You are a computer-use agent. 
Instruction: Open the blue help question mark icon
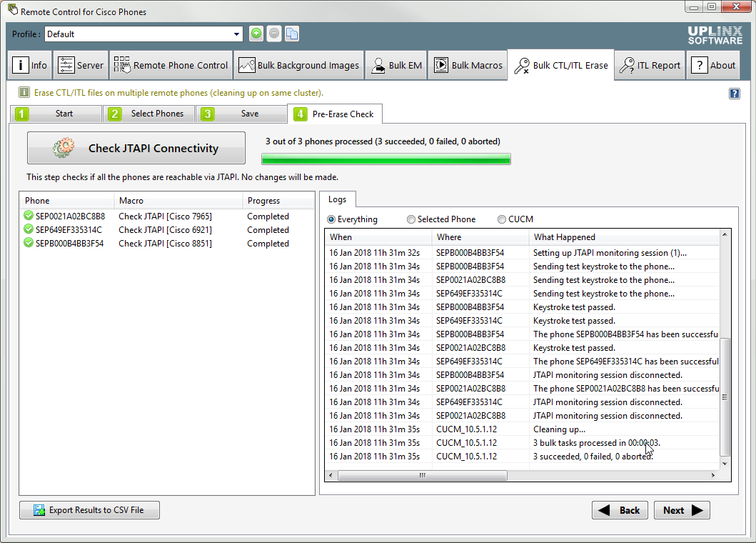point(734,94)
